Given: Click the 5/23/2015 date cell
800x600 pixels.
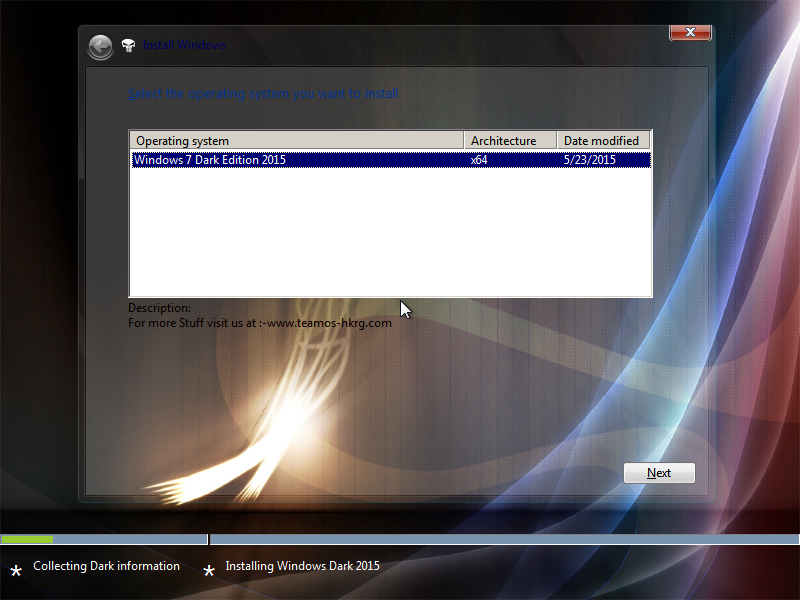Looking at the screenshot, I should [590, 160].
